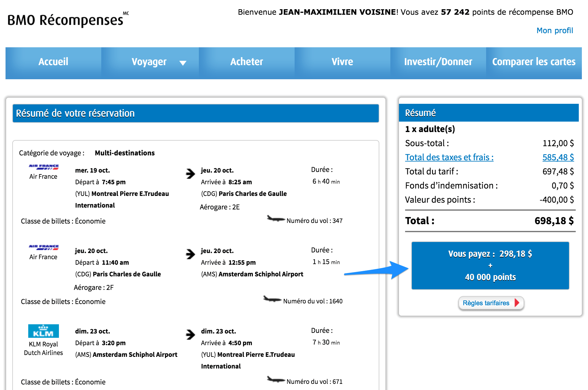Open the Investir/Donner menu item
The width and height of the screenshot is (588, 390).
438,62
